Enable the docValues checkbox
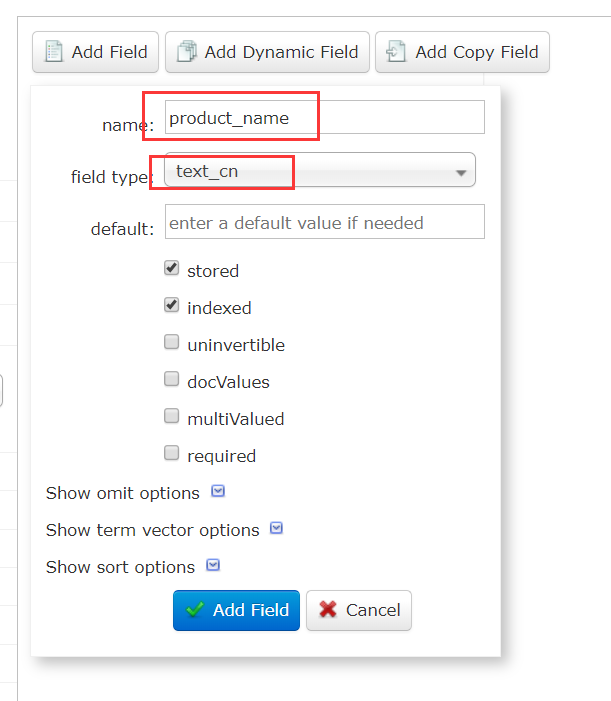611x701 pixels. click(171, 379)
